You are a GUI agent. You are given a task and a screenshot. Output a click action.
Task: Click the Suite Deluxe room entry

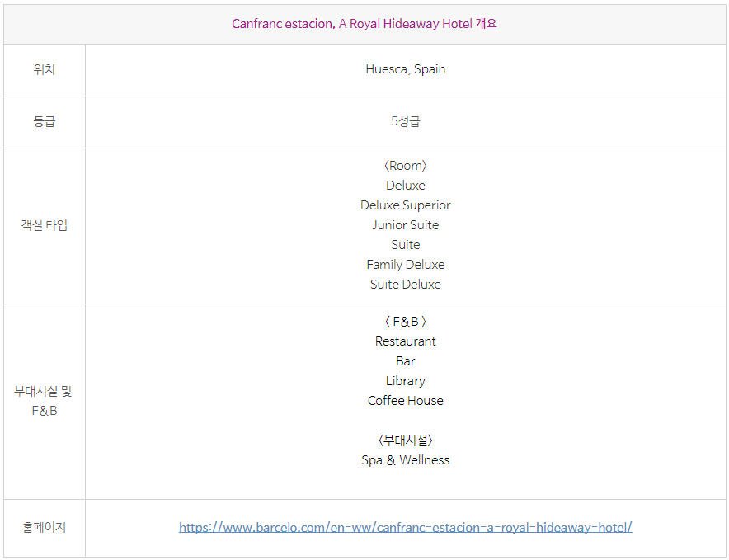pos(406,285)
